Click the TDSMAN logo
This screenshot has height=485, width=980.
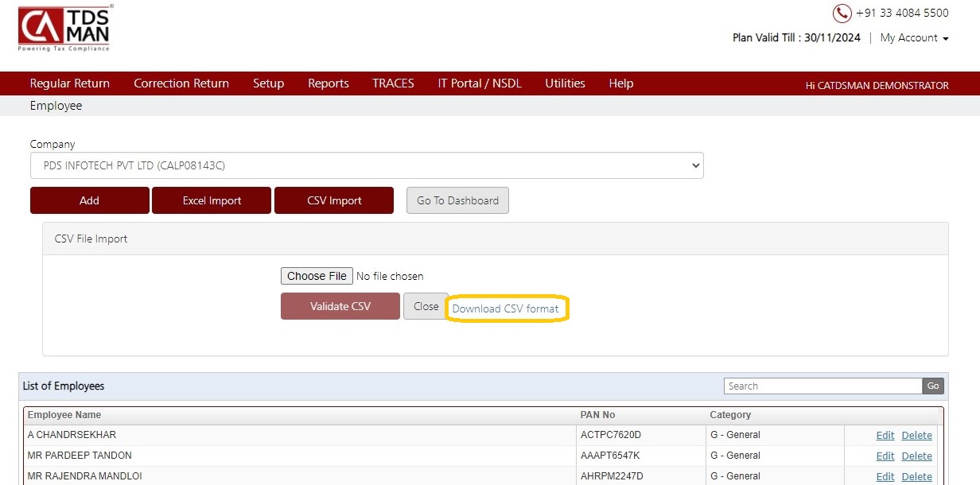[x=66, y=28]
